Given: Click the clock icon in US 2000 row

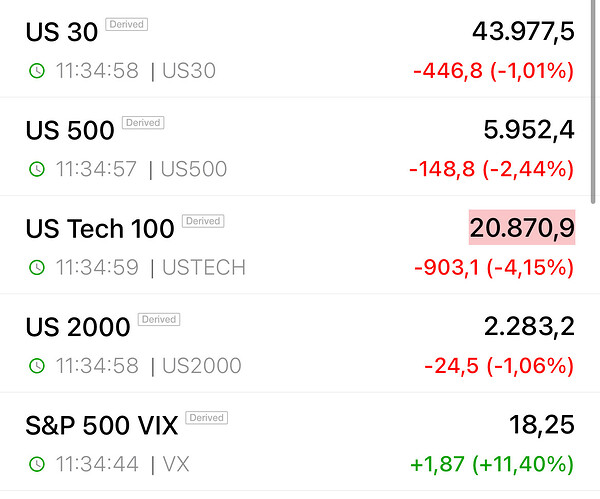Looking at the screenshot, I should click(37, 366).
